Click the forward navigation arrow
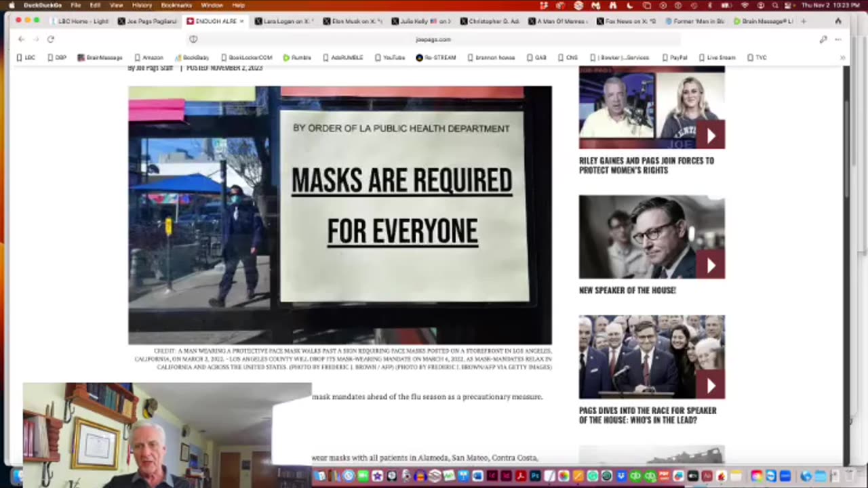The height and width of the screenshot is (488, 868). point(35,39)
